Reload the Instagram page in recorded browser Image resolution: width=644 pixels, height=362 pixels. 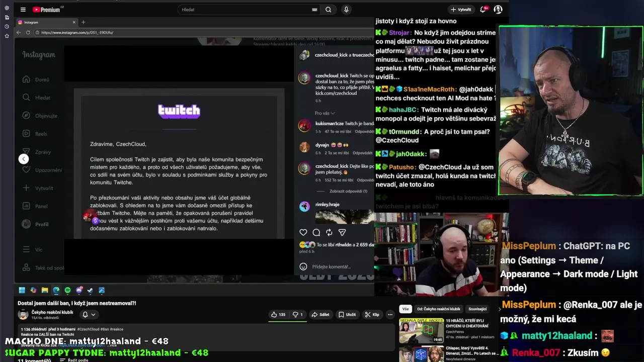tap(29, 32)
